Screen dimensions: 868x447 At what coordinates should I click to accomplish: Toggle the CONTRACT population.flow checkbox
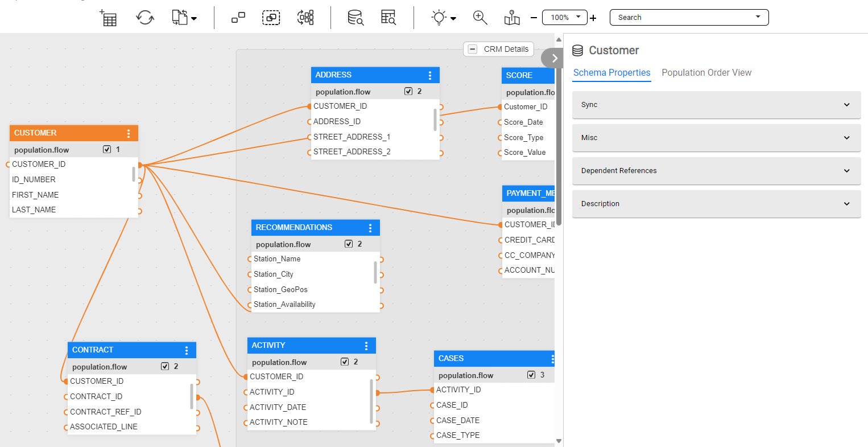(165, 366)
